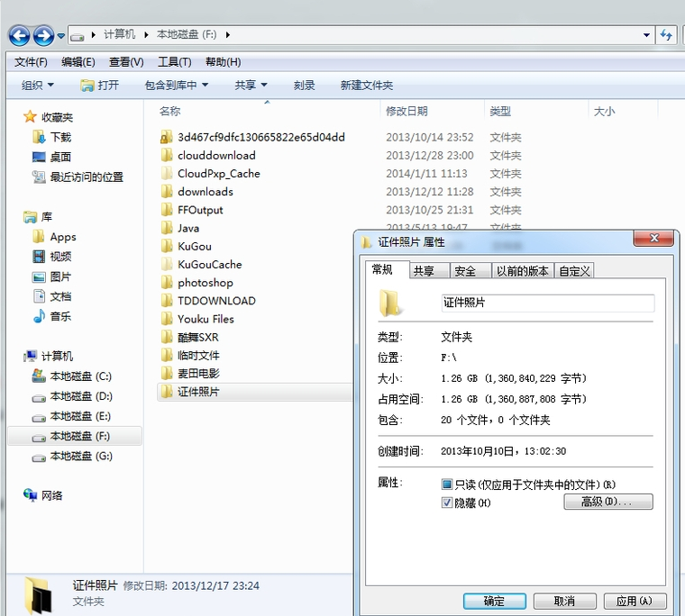Viewport: 685px width, 616px height.
Task: Click the Back navigation arrow button
Action: coord(20,35)
